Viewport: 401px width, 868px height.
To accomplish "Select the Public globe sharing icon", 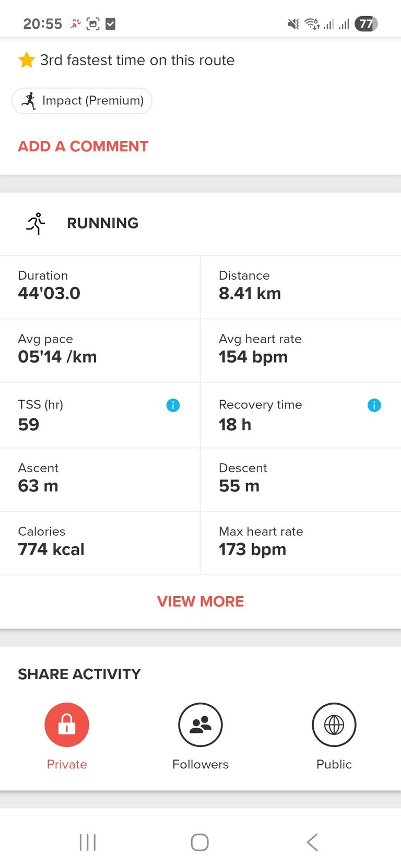I will point(334,725).
